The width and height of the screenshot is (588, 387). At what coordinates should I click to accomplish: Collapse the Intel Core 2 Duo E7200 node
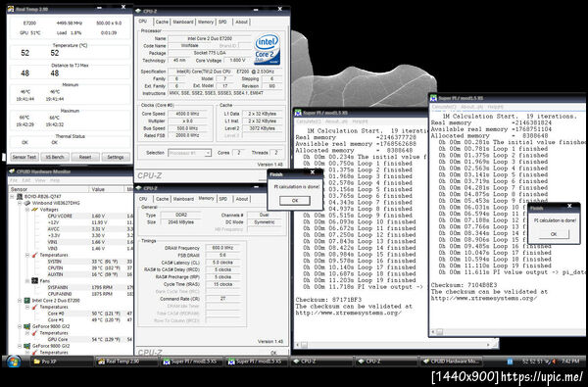coord(20,301)
